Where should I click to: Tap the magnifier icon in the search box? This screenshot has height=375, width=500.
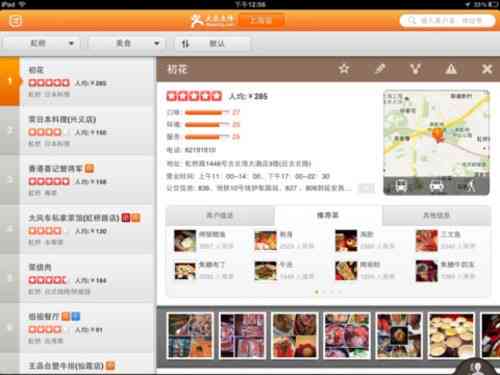(412, 20)
